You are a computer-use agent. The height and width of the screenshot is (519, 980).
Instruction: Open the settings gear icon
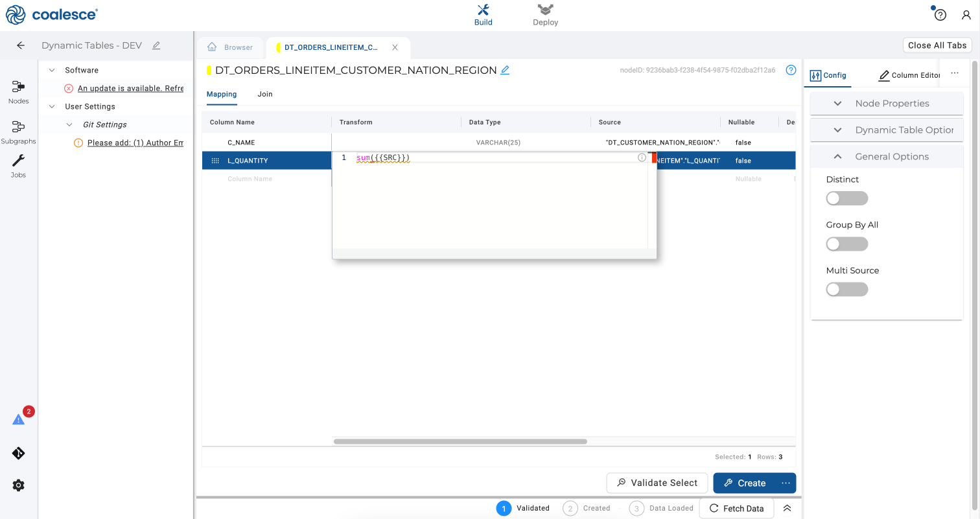[x=19, y=485]
